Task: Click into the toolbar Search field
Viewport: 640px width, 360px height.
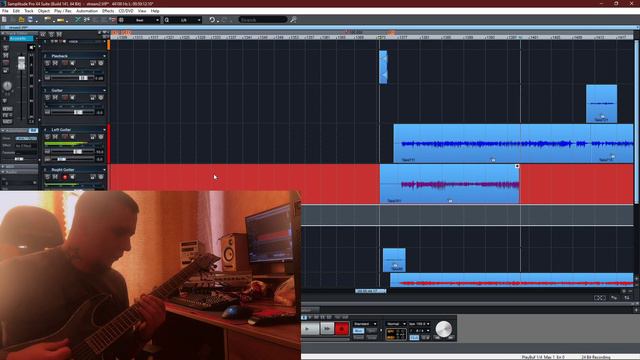Action: (x=263, y=20)
